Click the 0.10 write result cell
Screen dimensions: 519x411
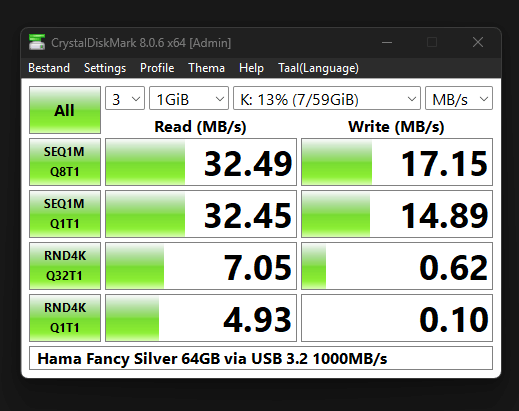(x=397, y=318)
